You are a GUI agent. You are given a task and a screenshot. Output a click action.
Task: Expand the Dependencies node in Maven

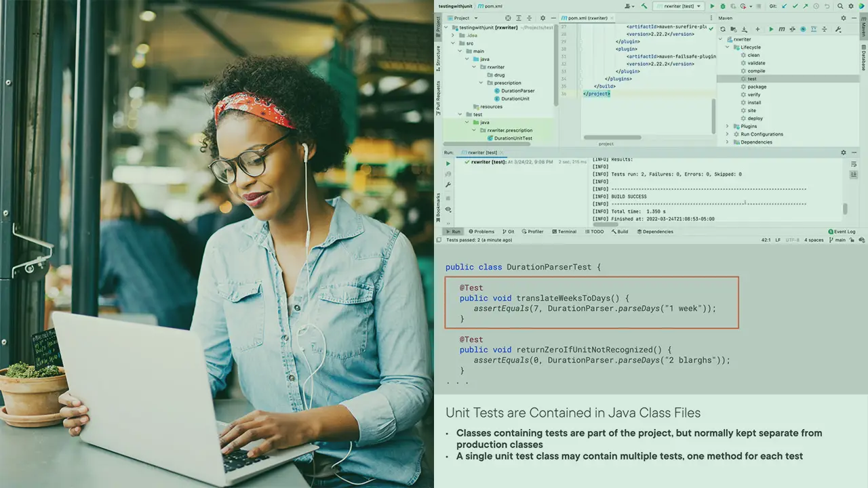pyautogui.click(x=728, y=142)
